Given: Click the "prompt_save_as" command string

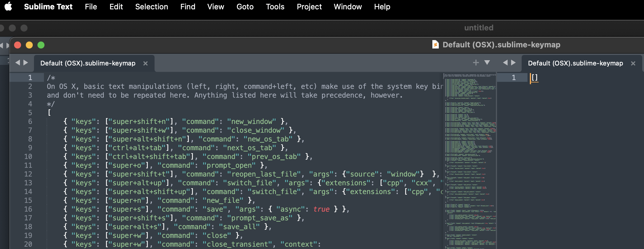Looking at the screenshot, I should coord(260,218).
